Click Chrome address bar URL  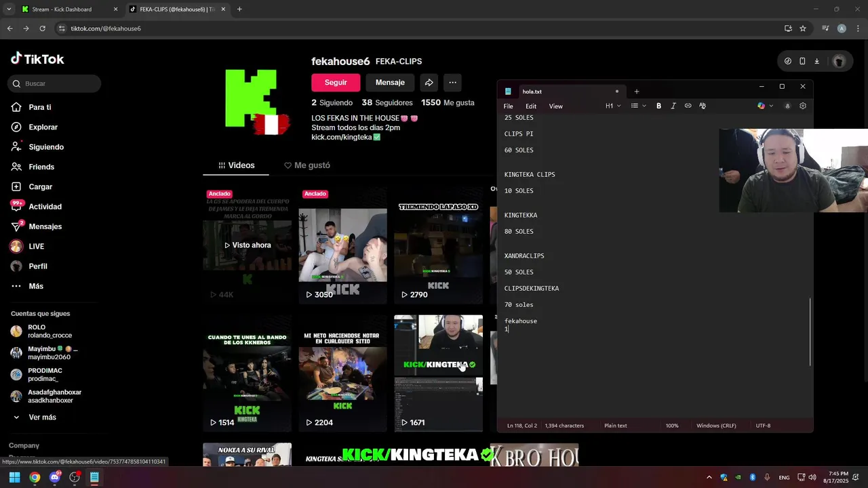[106, 28]
